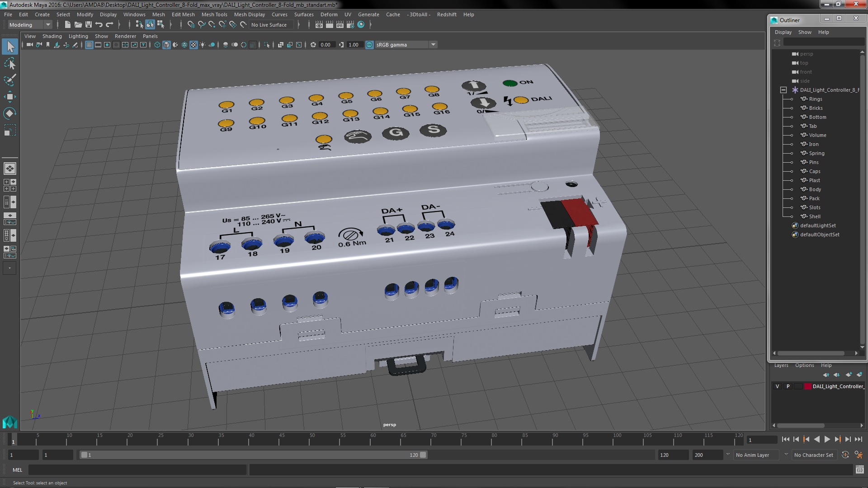Viewport: 868px width, 488px height.
Task: Open the Render View window
Action: click(319, 25)
